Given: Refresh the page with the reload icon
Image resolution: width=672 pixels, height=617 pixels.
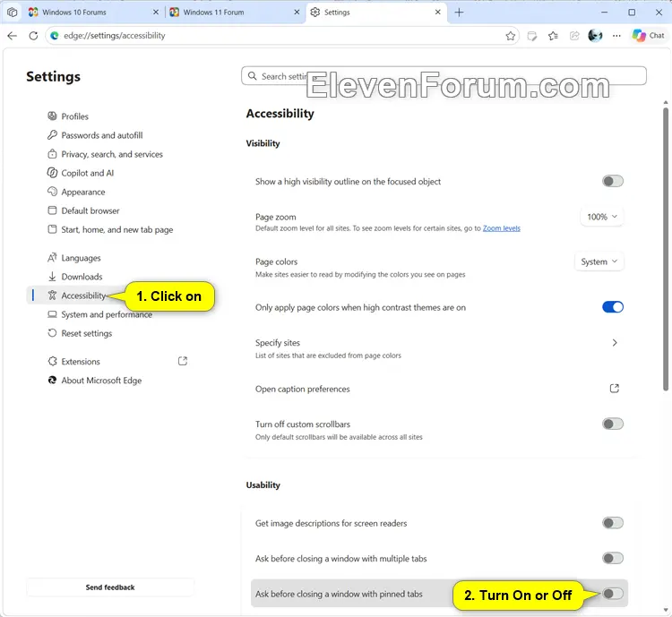Looking at the screenshot, I should 33,36.
